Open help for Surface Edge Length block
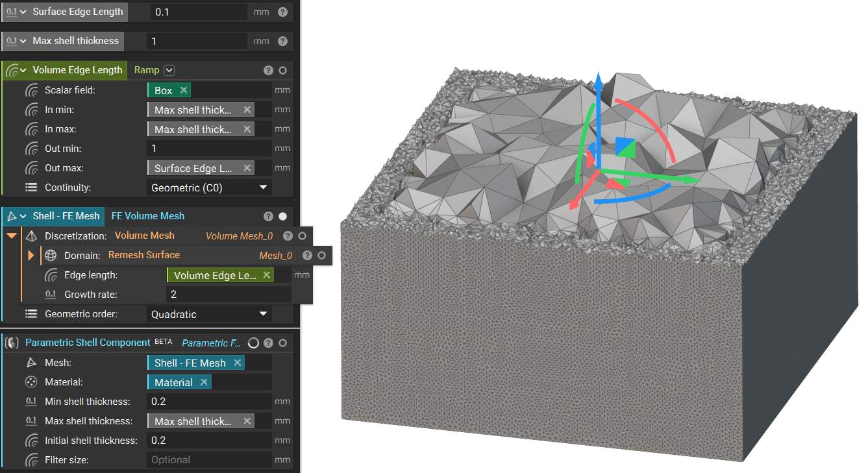The width and height of the screenshot is (868, 473). tap(282, 12)
